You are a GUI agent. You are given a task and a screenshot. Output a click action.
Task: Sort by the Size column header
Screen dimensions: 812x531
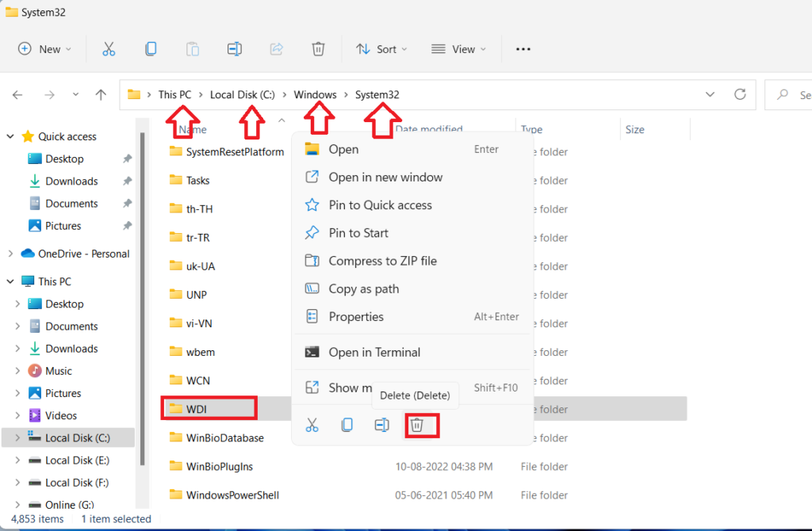654,129
